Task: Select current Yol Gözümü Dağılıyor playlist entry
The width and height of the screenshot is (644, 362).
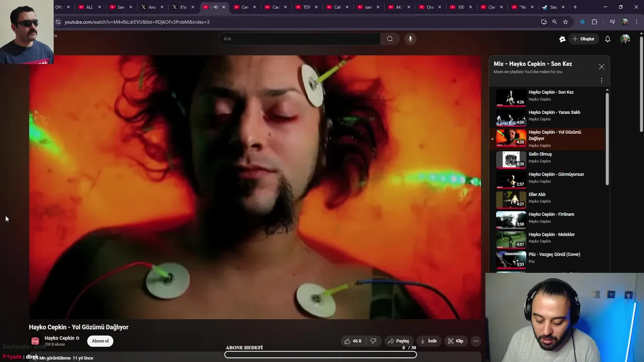Action: coord(547,139)
